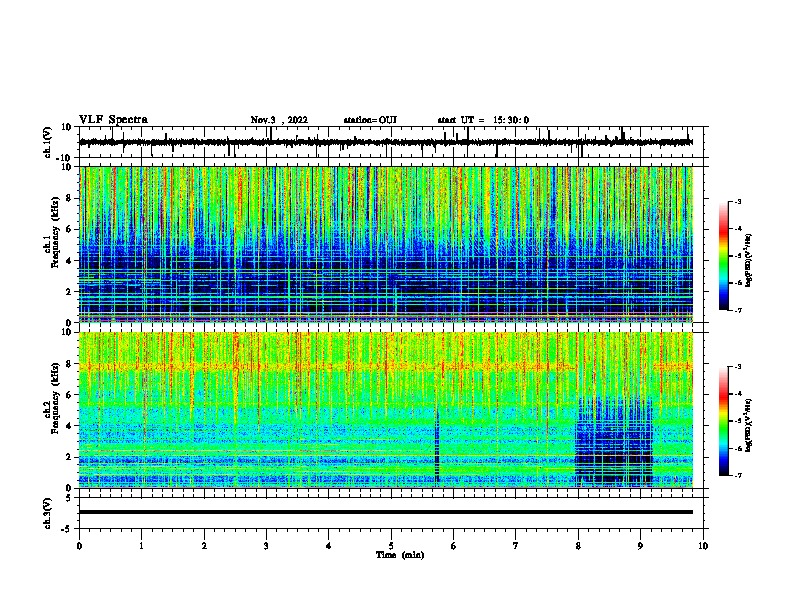Click time axis tick label "8"

[x=578, y=545]
